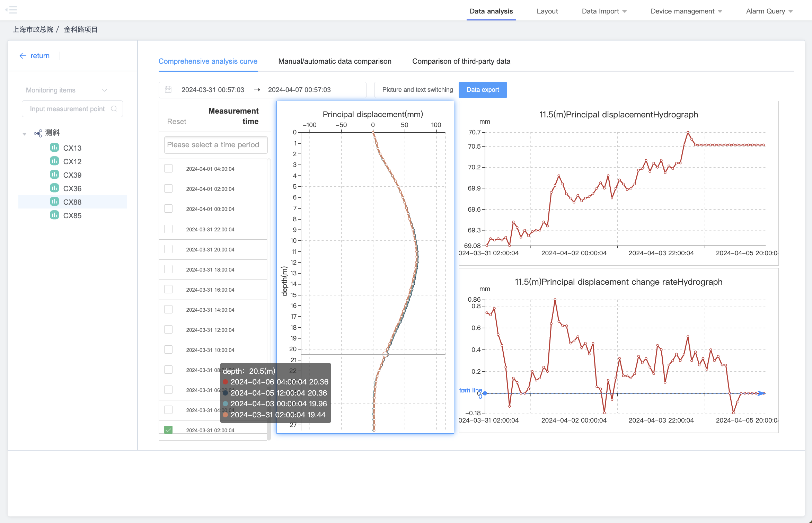Open the Data Import dropdown menu
This screenshot has width=812, height=523.
(x=604, y=11)
